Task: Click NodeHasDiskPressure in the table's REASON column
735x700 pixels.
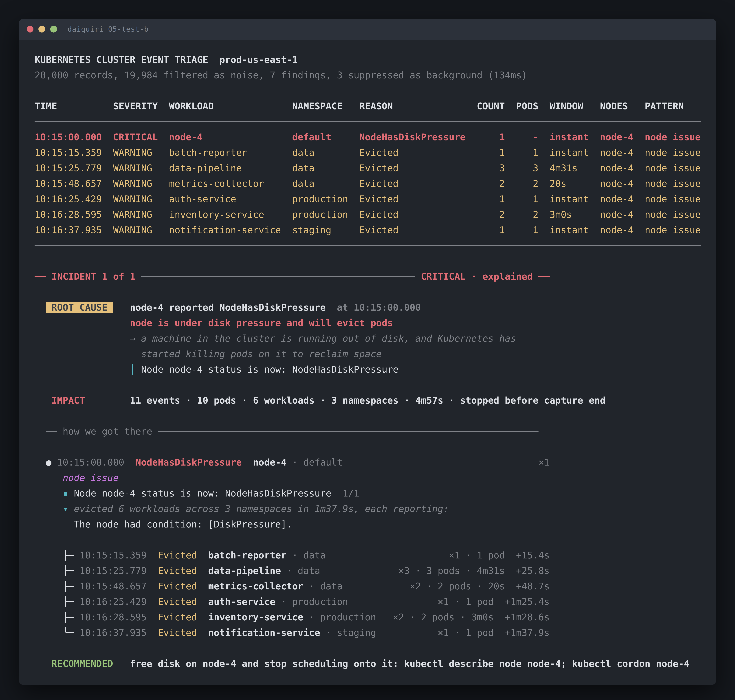Action: pos(412,137)
